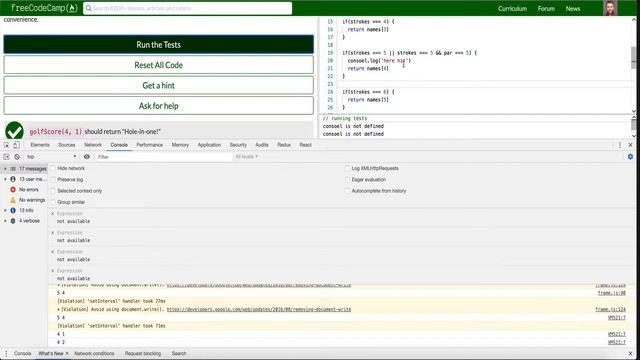Screen dimensions: 640x360
Task: Toggle the device toolbar icon
Action: [x=16, y=145]
